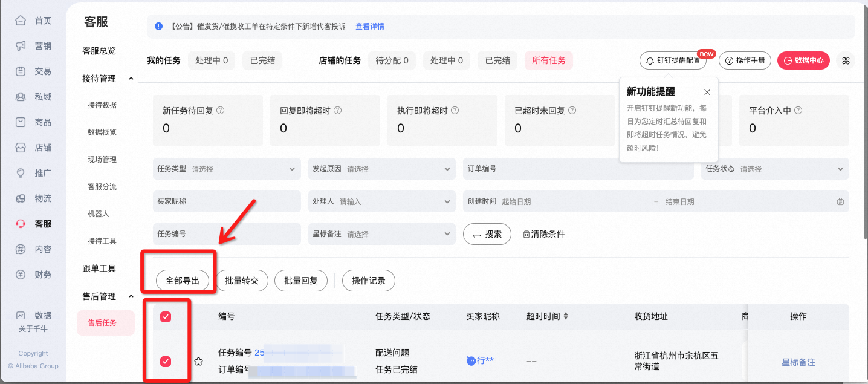Open 数据概览 menu item
Image resolution: width=868 pixels, height=384 pixels.
click(x=102, y=132)
